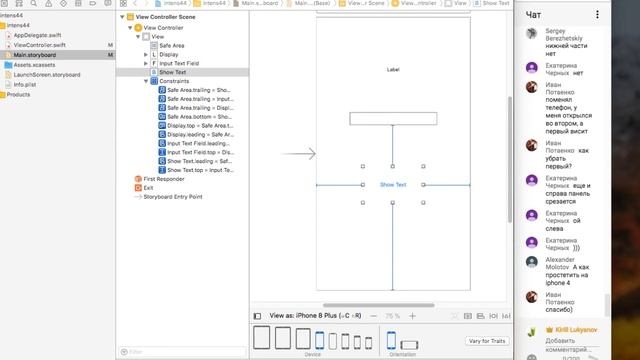The height and width of the screenshot is (360, 640).
Task: Select the largest iPad in Device bar
Action: click(x=262, y=338)
